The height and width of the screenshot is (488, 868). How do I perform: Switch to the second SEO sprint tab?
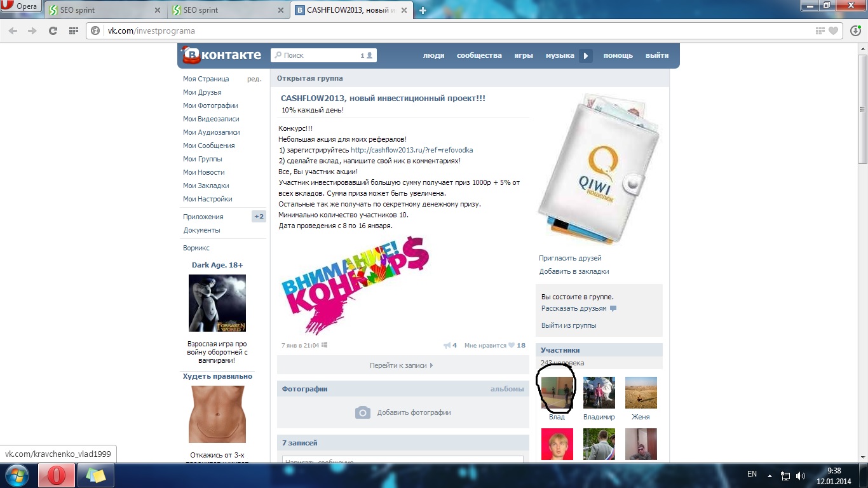pyautogui.click(x=229, y=10)
